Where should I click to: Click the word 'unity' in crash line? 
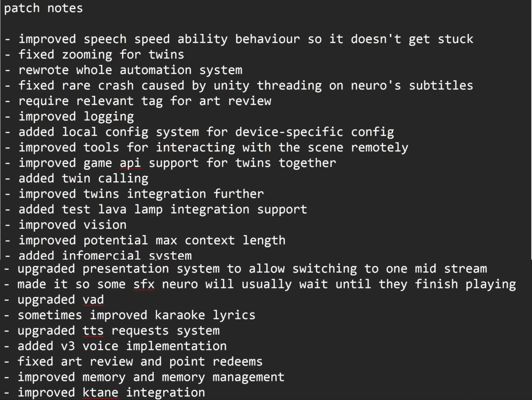[x=232, y=86]
